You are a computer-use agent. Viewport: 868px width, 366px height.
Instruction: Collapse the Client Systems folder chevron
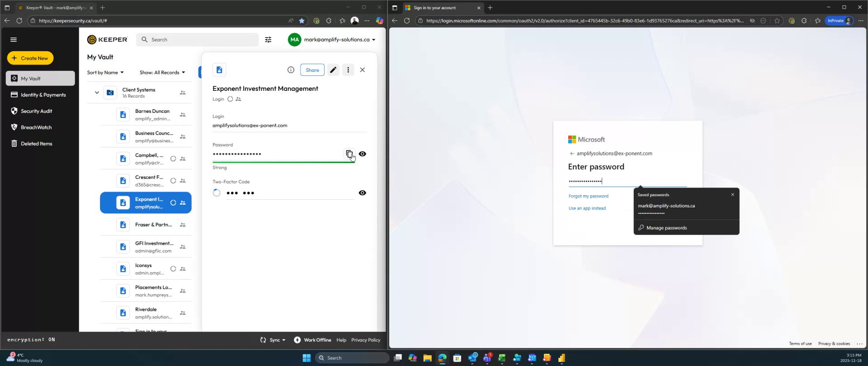pyautogui.click(x=97, y=93)
